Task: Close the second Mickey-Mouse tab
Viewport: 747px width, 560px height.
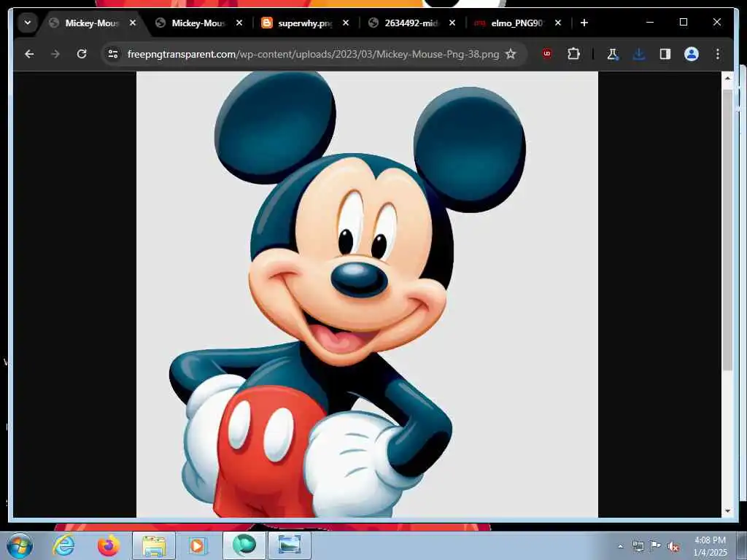Action: click(x=239, y=23)
